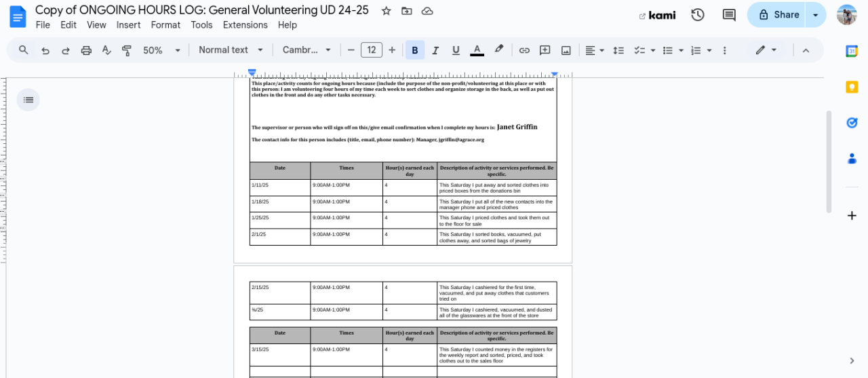868x378 pixels.
Task: Search the menus magnifier icon
Action: [24, 50]
